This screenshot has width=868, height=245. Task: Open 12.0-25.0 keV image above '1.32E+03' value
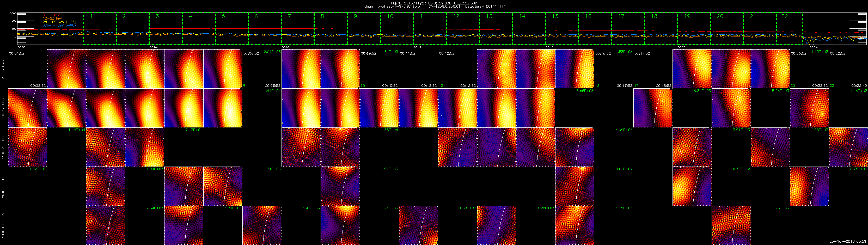pyautogui.click(x=27, y=147)
